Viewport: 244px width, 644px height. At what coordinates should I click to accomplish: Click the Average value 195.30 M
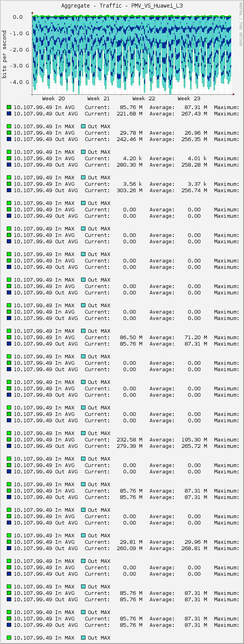click(x=194, y=440)
